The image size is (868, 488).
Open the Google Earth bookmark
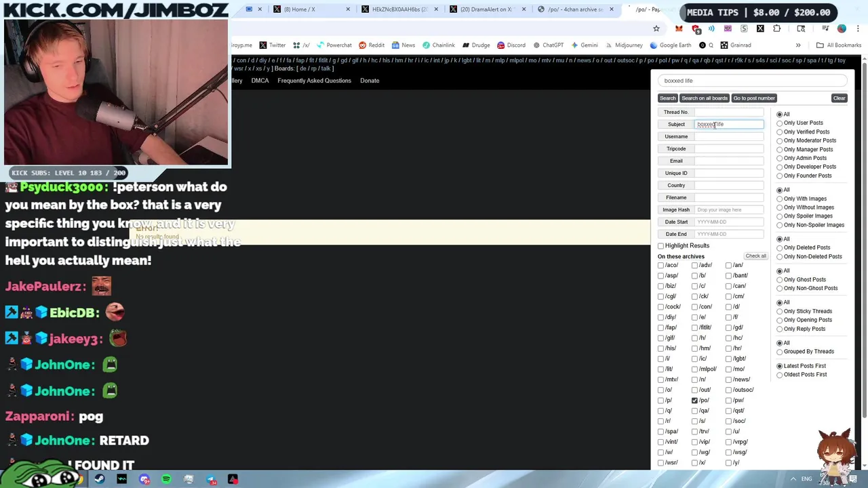(x=671, y=45)
